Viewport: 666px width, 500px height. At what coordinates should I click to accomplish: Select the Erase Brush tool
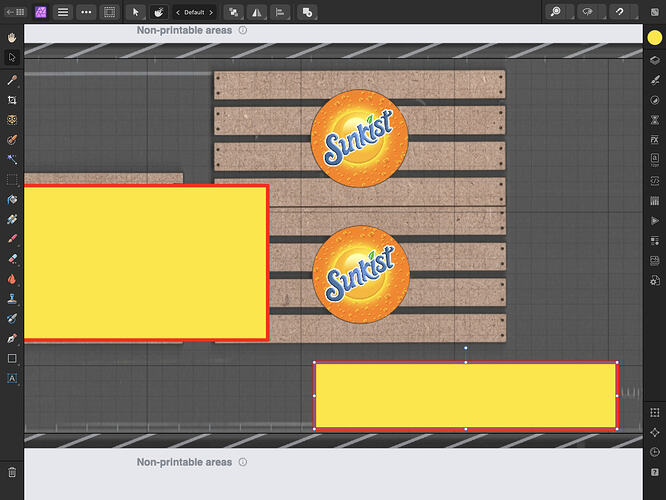pos(12,259)
